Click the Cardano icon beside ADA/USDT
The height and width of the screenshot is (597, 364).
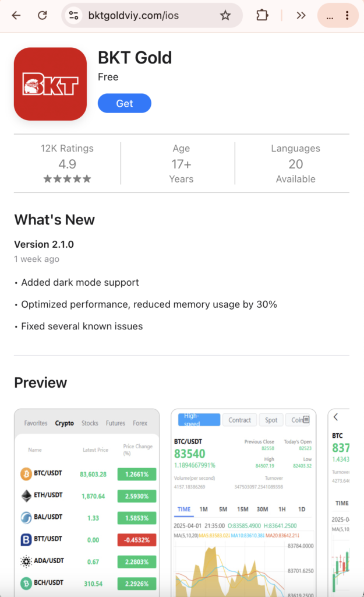tap(26, 561)
